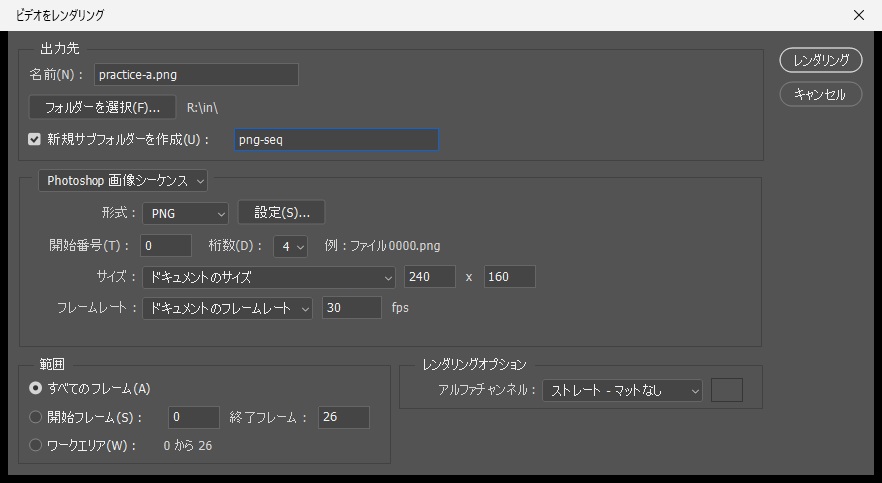Click the height field showing 160

(510, 277)
